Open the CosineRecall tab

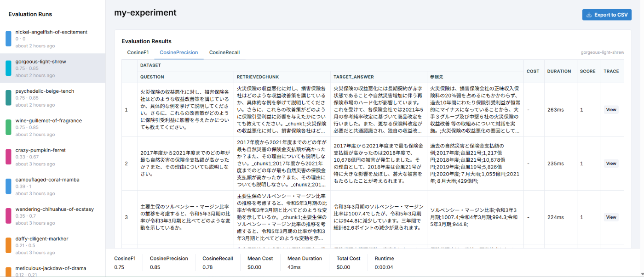point(224,52)
